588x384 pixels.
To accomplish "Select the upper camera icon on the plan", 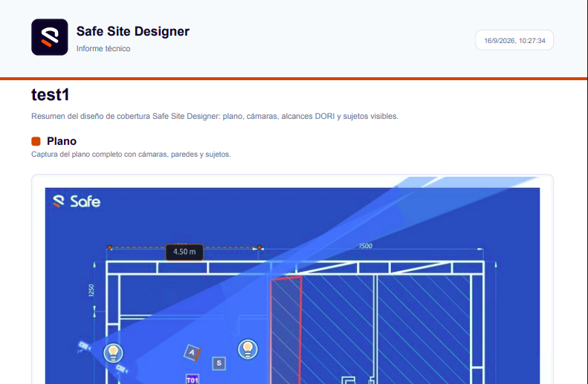I will (x=83, y=346).
